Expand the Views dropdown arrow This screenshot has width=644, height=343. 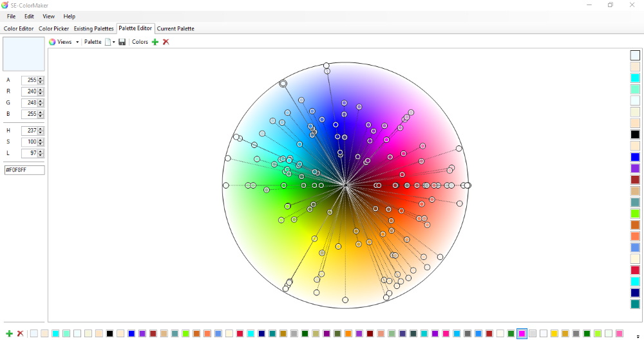coord(77,42)
